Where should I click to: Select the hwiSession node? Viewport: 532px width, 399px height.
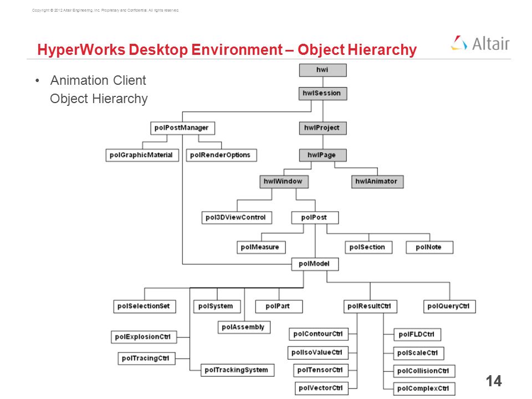coord(323,94)
